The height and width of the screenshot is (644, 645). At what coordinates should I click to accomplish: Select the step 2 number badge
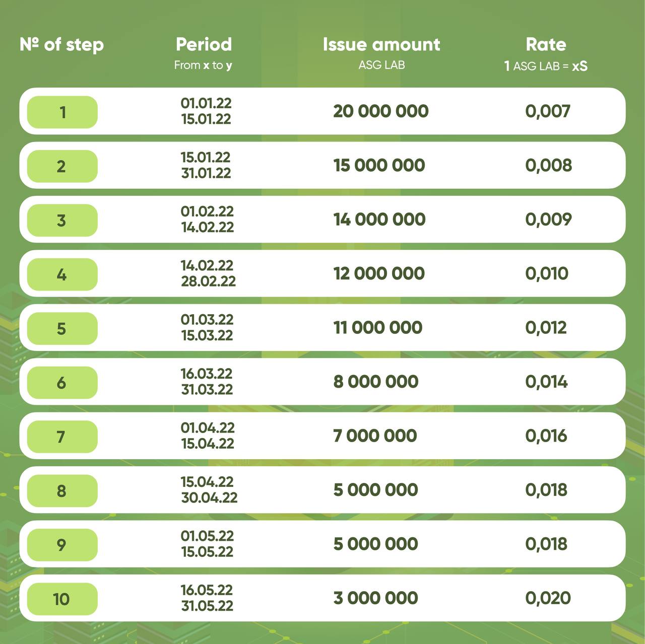pyautogui.click(x=62, y=166)
